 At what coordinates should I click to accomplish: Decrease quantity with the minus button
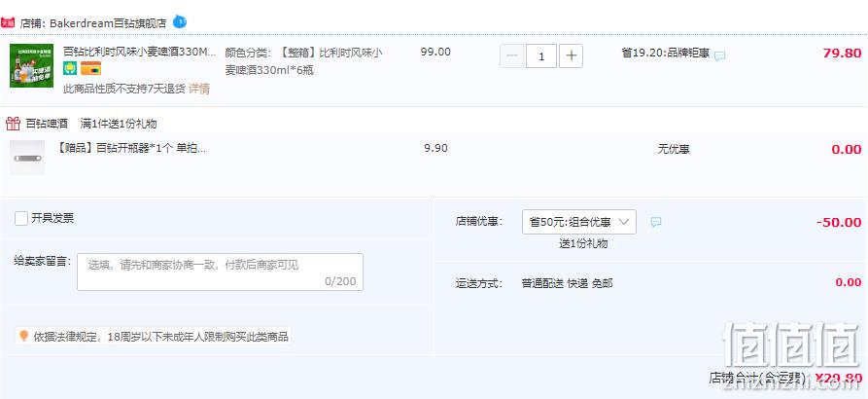[x=511, y=56]
